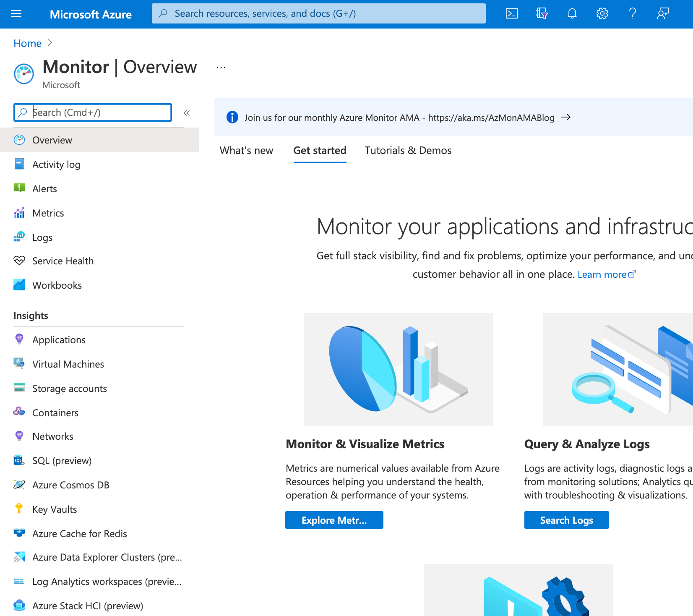Open the Azure Monitor AMA banner arrow
Screen dimensions: 693x616
[x=566, y=117]
